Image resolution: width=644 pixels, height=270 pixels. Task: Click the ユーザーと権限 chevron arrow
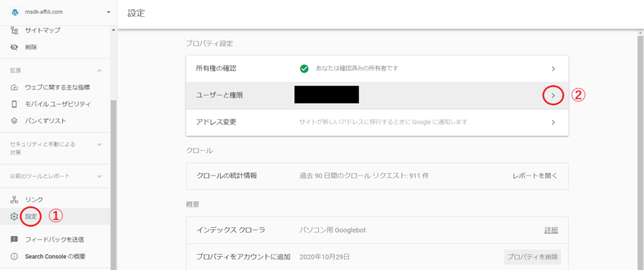[x=553, y=95]
